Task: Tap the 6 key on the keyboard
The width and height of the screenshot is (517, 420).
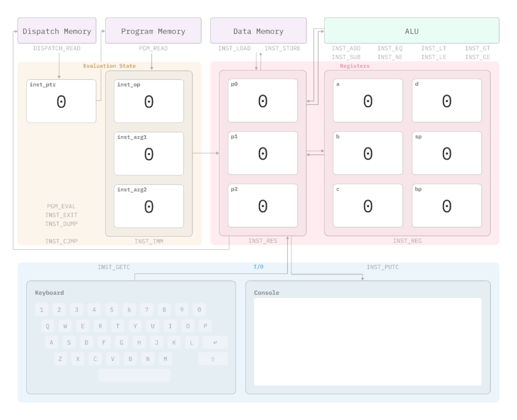Action: click(129, 309)
